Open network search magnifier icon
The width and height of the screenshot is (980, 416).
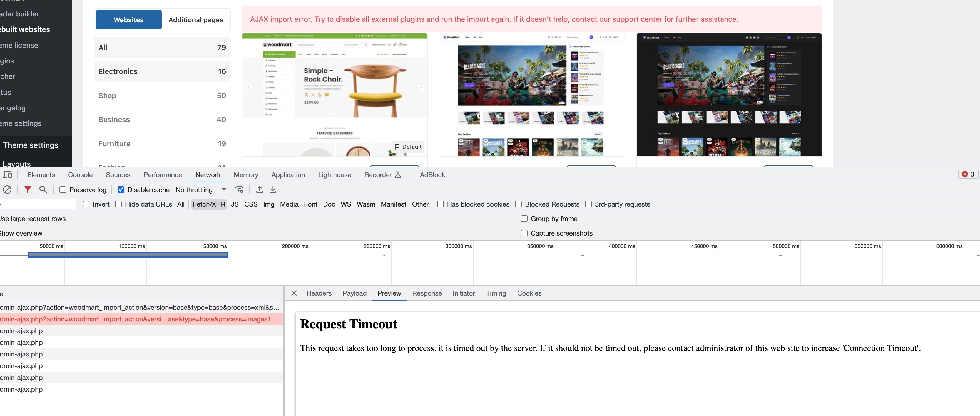pyautogui.click(x=43, y=190)
